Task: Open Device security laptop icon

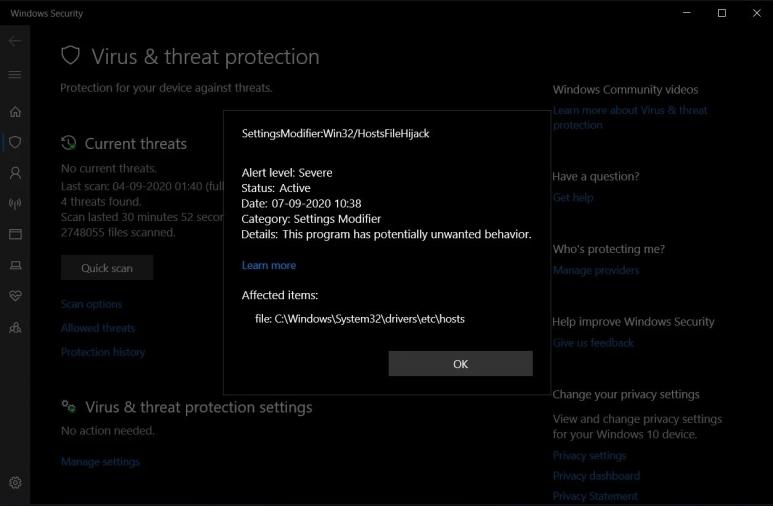Action: pos(15,265)
